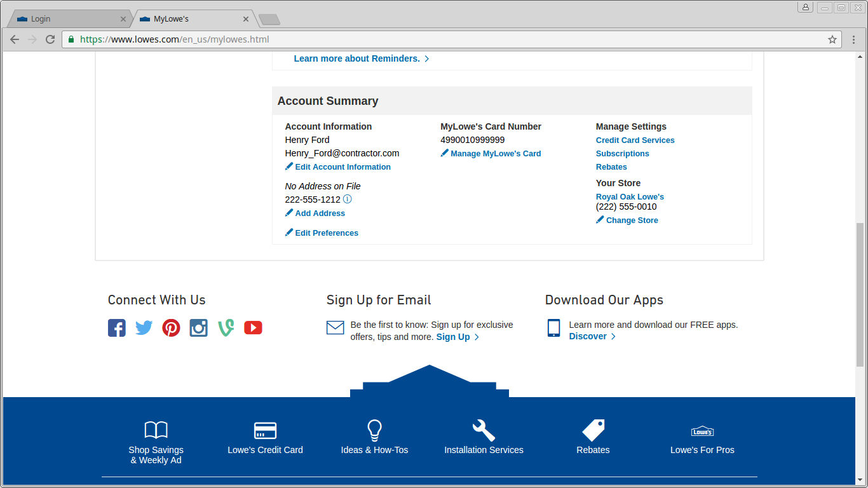Open the Lowe's For Pros icon
The image size is (868, 488).
coord(702,430)
